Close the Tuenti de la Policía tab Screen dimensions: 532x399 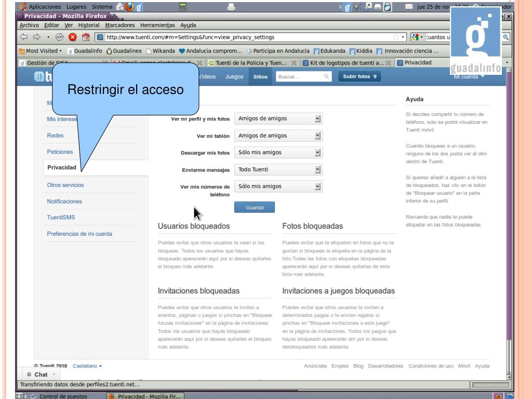pyautogui.click(x=294, y=63)
